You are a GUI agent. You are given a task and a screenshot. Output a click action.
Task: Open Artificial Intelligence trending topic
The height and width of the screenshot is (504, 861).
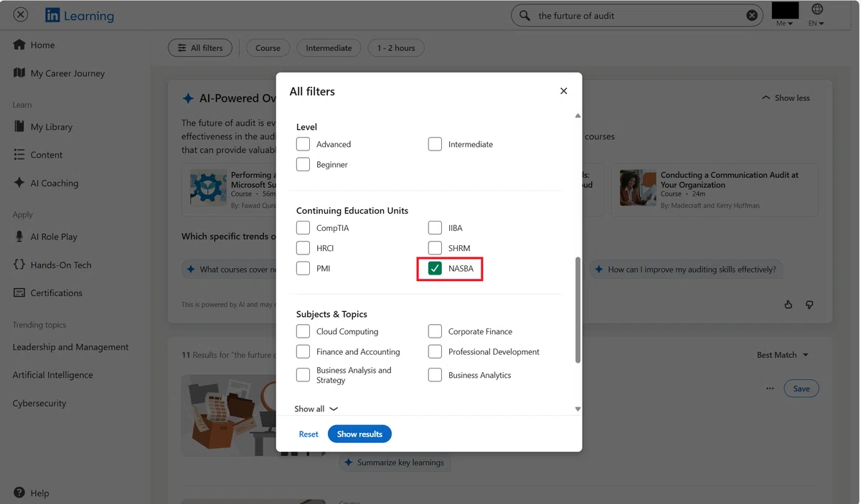point(52,375)
